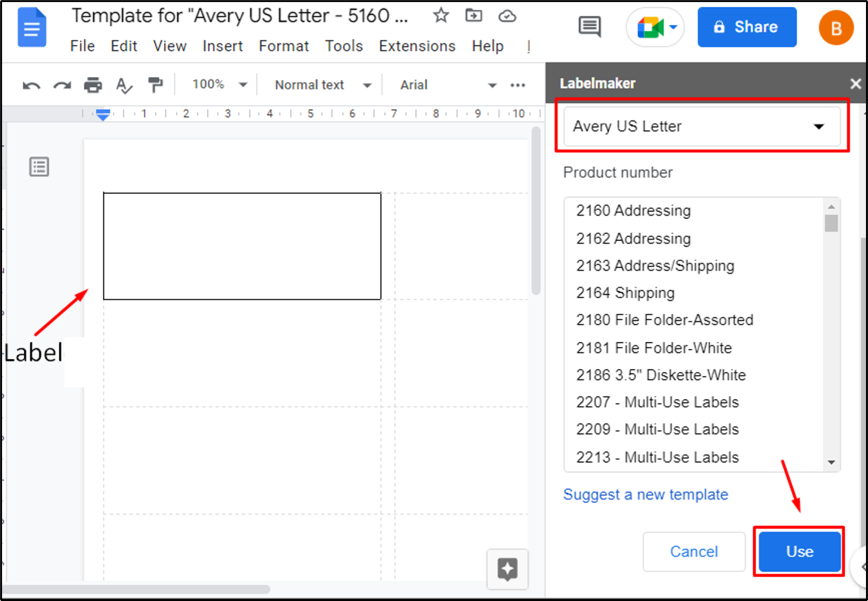This screenshot has height=601, width=868.
Task: Open the View menu
Action: (170, 46)
